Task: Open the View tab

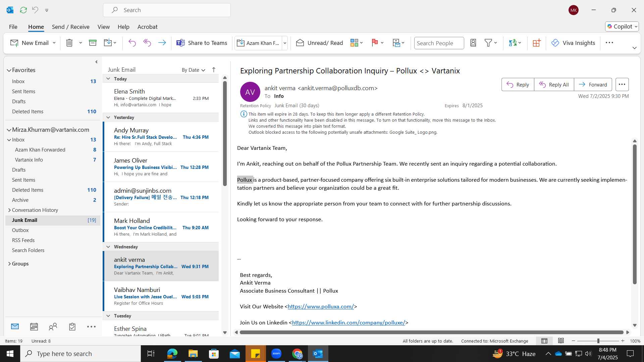Action: coord(103,27)
